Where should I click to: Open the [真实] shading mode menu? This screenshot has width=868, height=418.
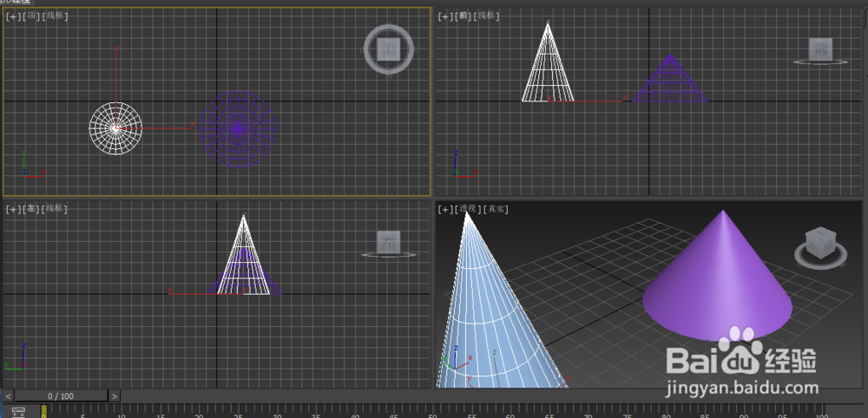496,209
